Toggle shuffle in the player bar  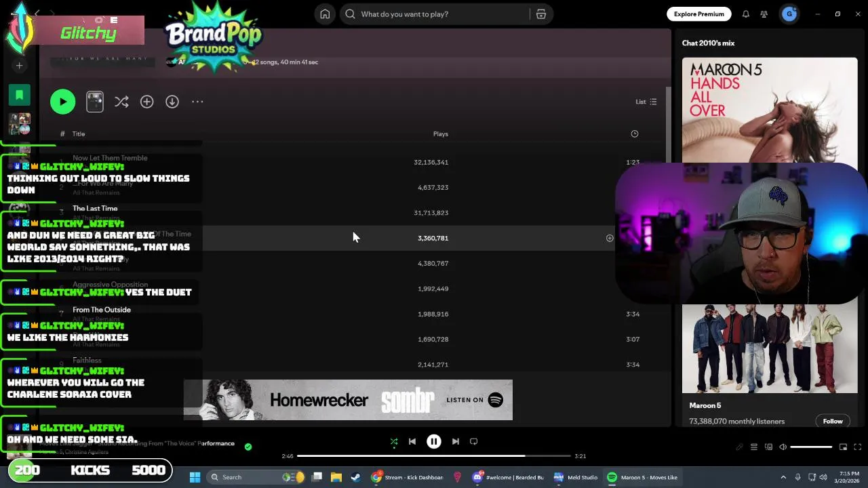(x=394, y=442)
